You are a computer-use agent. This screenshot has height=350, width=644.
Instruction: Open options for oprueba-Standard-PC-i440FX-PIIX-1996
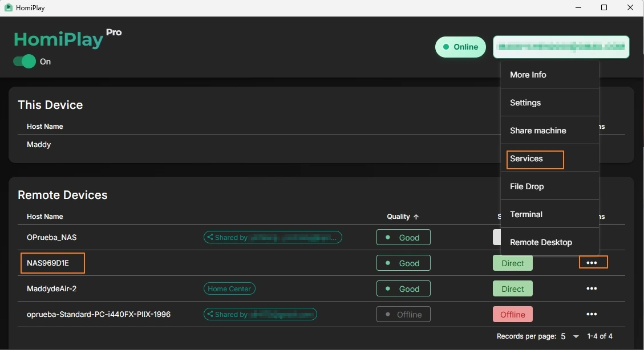pos(592,314)
